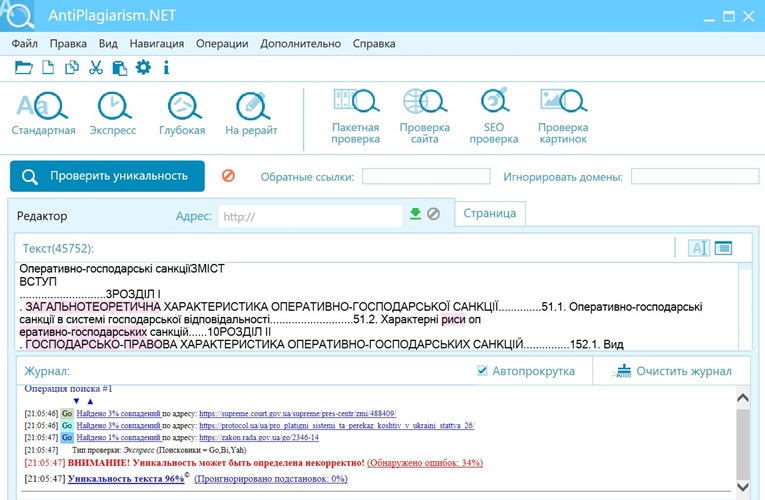This screenshot has width=765, height=500.
Task: Open the Дополнительно menu
Action: (x=301, y=43)
